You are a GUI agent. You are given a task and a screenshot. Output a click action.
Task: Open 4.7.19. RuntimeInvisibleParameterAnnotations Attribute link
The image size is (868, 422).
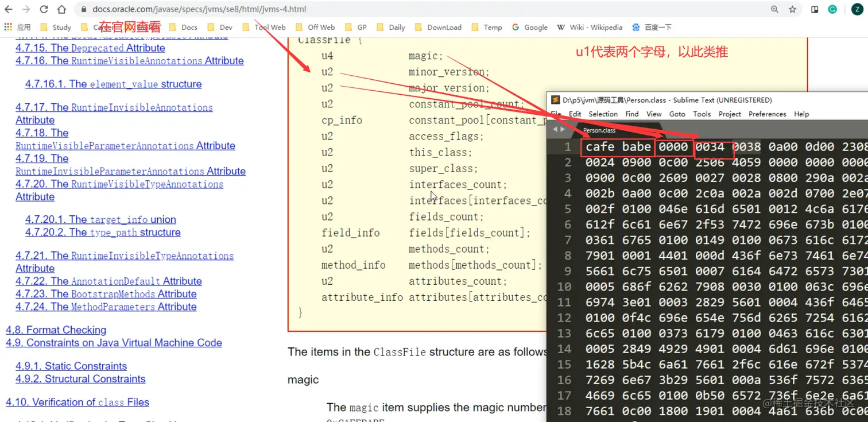(x=130, y=165)
